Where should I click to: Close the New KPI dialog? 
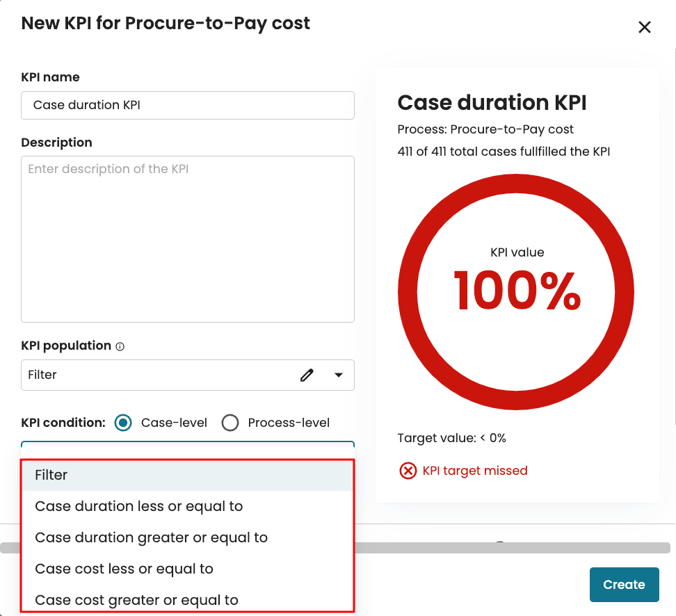point(644,27)
